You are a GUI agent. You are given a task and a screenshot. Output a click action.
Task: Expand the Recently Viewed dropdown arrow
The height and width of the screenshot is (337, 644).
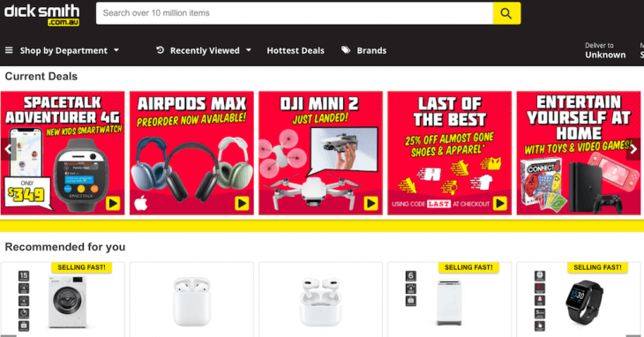click(249, 50)
